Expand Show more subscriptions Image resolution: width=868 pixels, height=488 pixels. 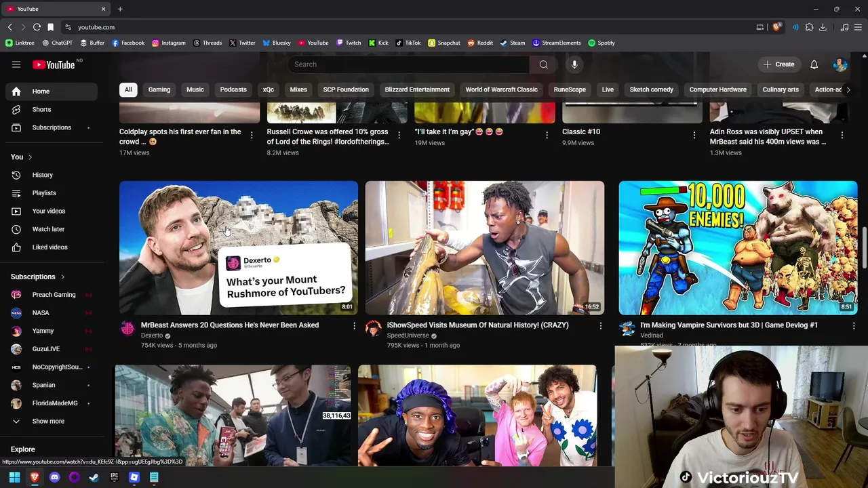click(53, 421)
